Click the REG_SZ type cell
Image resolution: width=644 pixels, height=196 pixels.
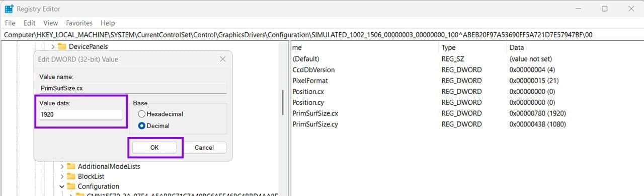(x=452, y=59)
